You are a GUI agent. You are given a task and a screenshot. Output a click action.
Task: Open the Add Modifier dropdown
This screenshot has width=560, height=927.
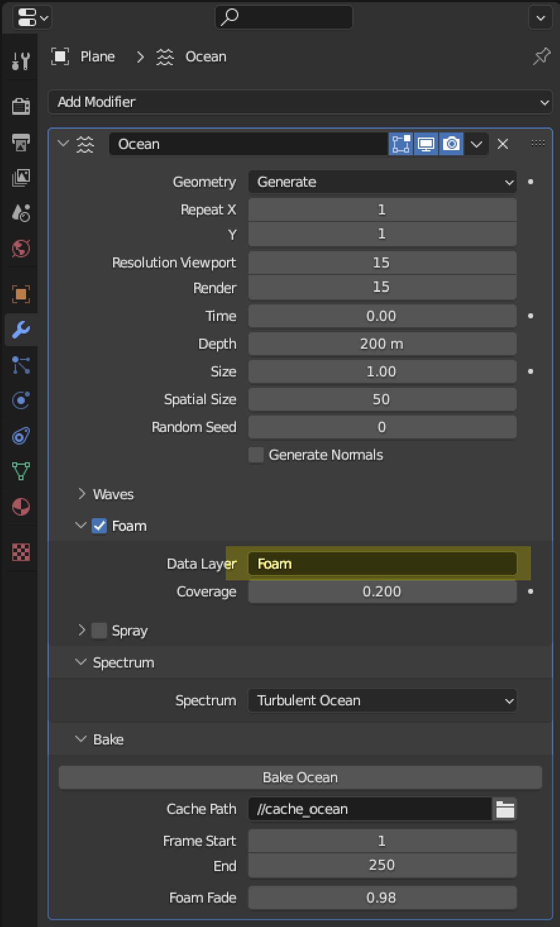click(300, 102)
